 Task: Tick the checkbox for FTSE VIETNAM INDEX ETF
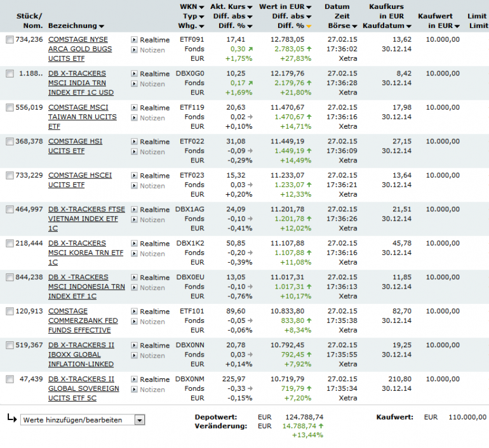[x=10, y=209]
